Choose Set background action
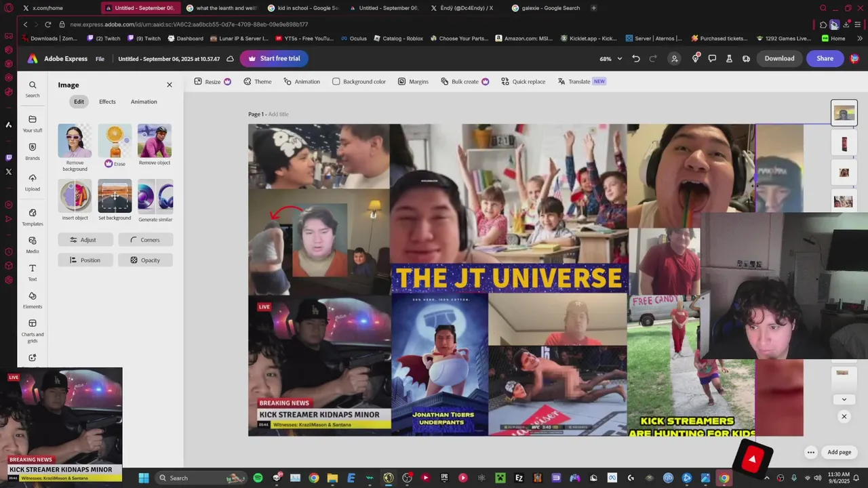The image size is (868, 488). tap(115, 200)
